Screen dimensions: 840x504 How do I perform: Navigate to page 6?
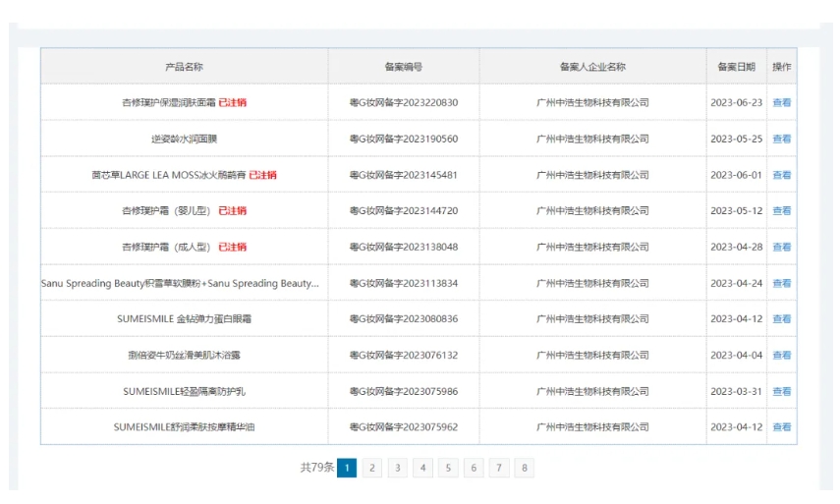pyautogui.click(x=474, y=468)
